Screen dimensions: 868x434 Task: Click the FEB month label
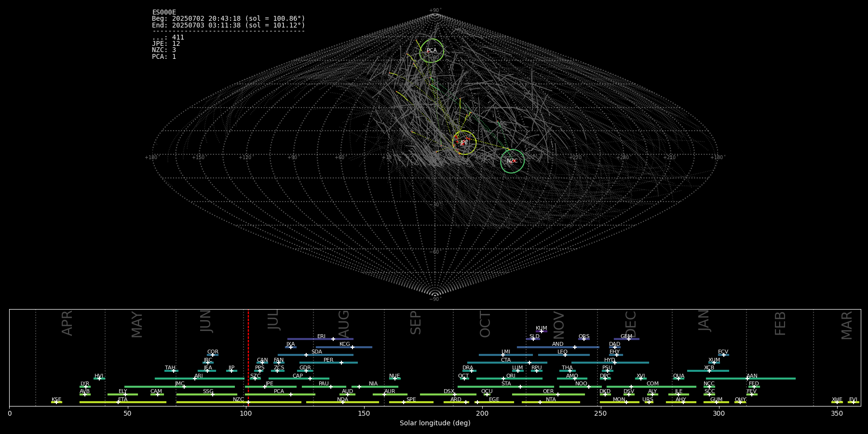click(x=780, y=324)
